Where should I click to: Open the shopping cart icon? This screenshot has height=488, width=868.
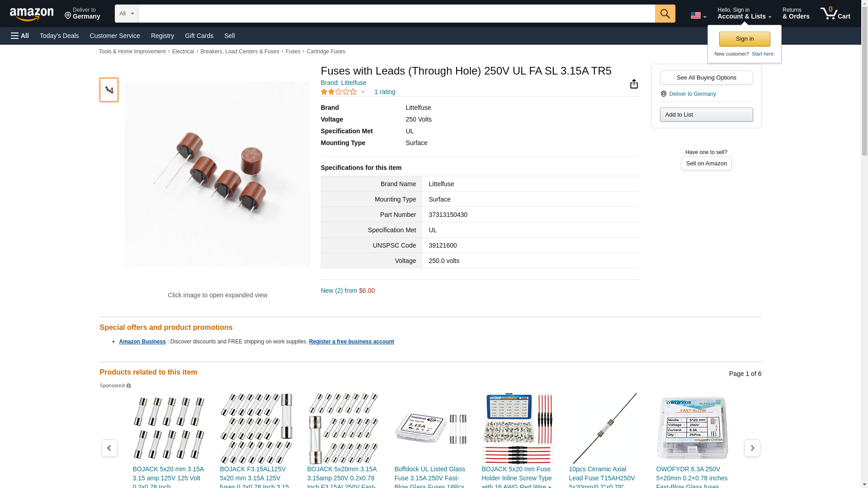(x=835, y=14)
